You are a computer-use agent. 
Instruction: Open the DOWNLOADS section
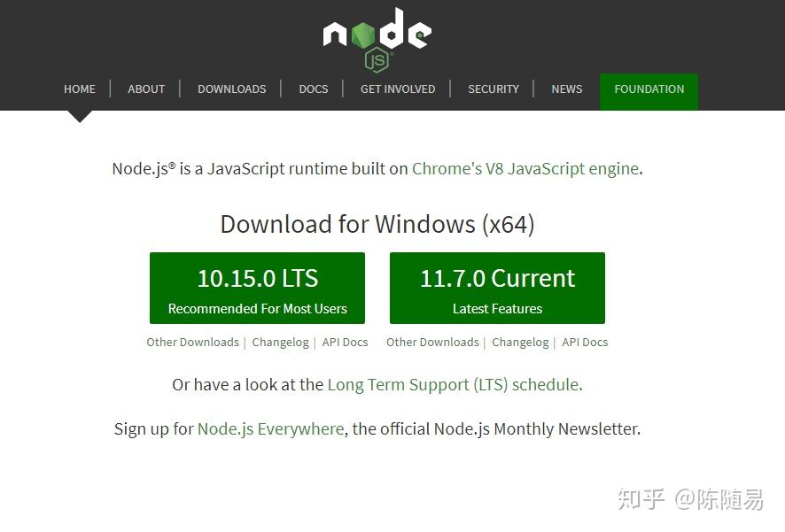(232, 89)
